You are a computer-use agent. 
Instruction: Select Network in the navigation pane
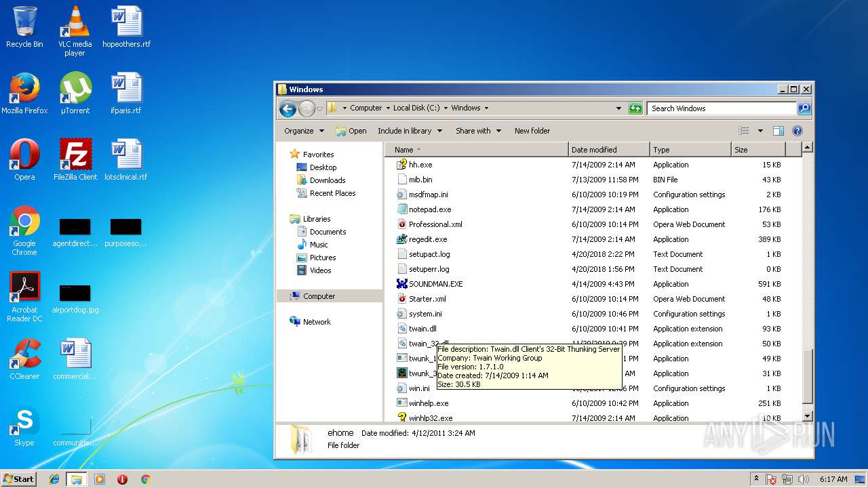tap(317, 322)
